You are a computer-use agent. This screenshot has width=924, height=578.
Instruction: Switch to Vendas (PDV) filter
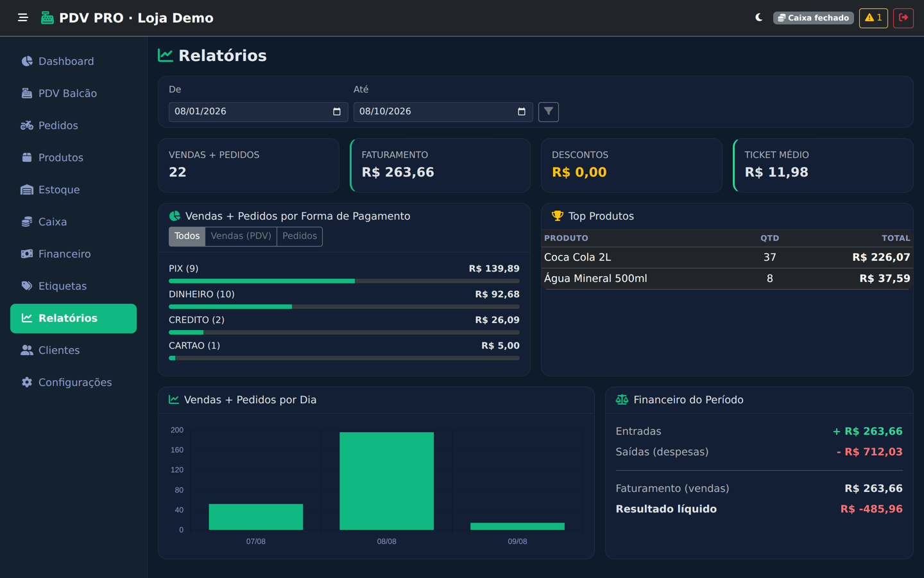pos(241,236)
